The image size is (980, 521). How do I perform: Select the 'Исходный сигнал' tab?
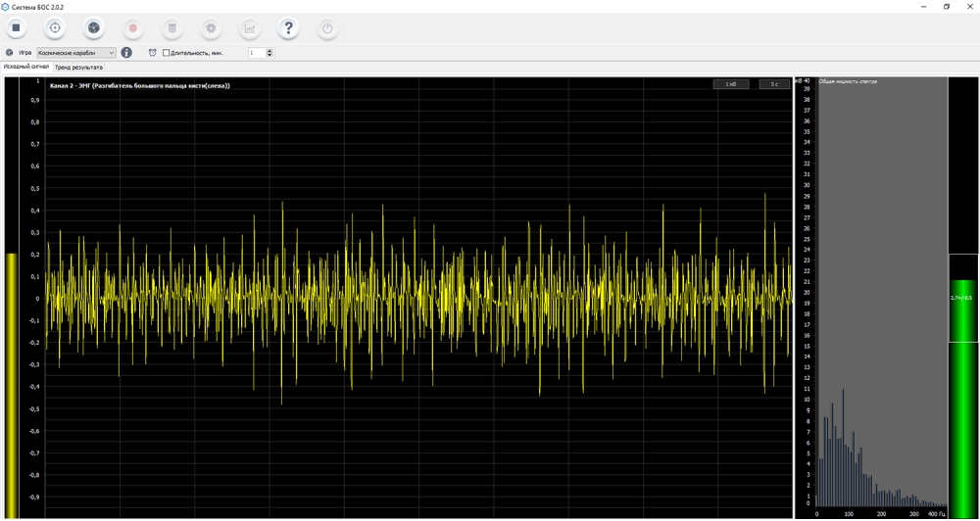[26, 68]
